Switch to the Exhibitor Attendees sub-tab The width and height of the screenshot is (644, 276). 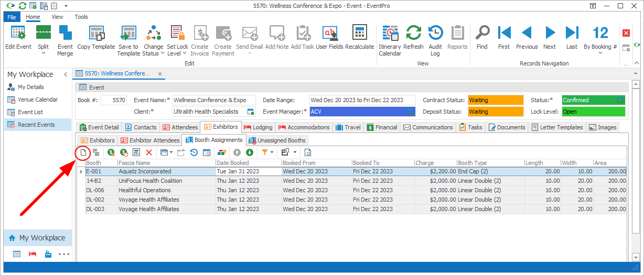pyautogui.click(x=149, y=140)
